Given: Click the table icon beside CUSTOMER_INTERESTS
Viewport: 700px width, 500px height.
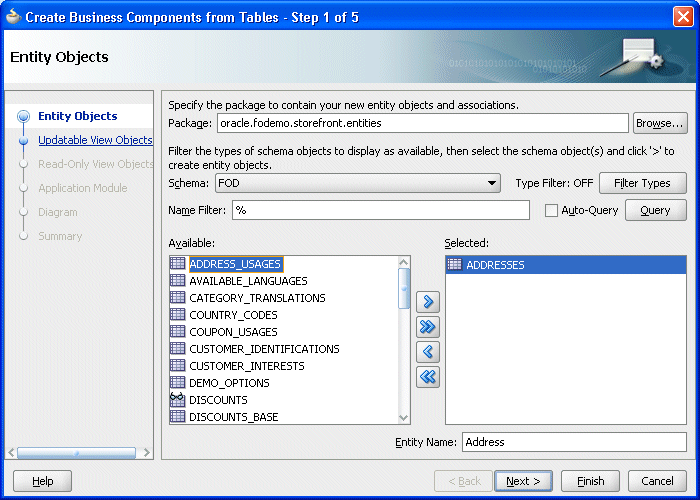Looking at the screenshot, I should tap(178, 365).
